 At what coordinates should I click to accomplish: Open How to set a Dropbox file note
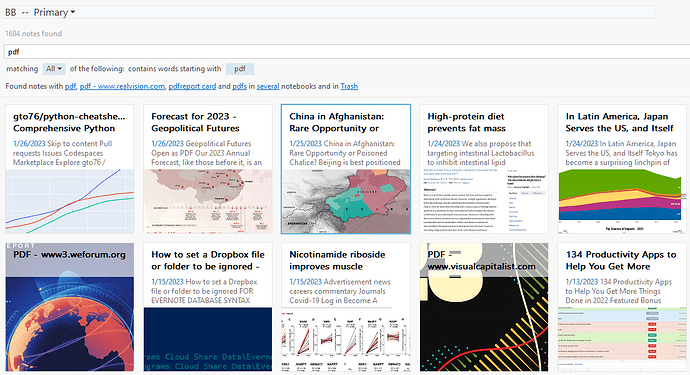tap(208, 307)
